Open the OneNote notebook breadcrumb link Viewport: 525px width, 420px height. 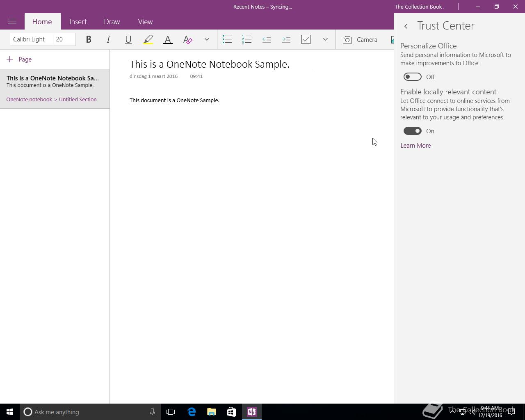(29, 99)
